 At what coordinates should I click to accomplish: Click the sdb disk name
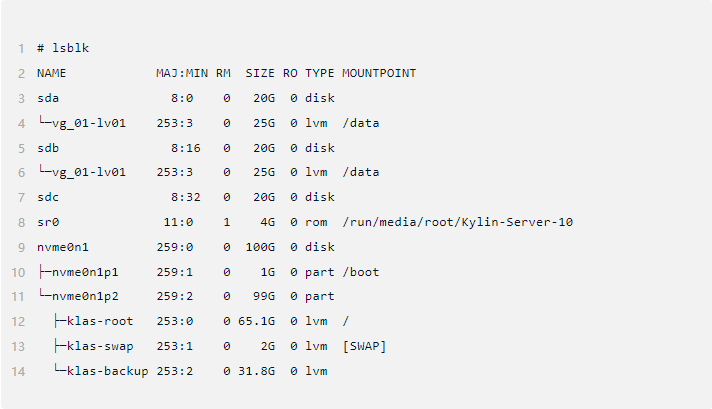click(x=48, y=148)
